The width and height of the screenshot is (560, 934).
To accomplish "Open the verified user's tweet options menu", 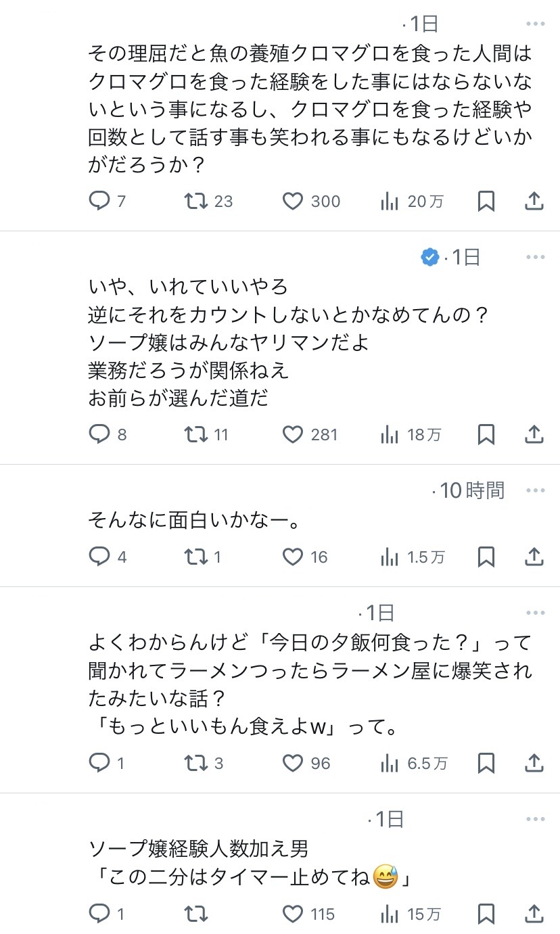I will click(x=535, y=257).
